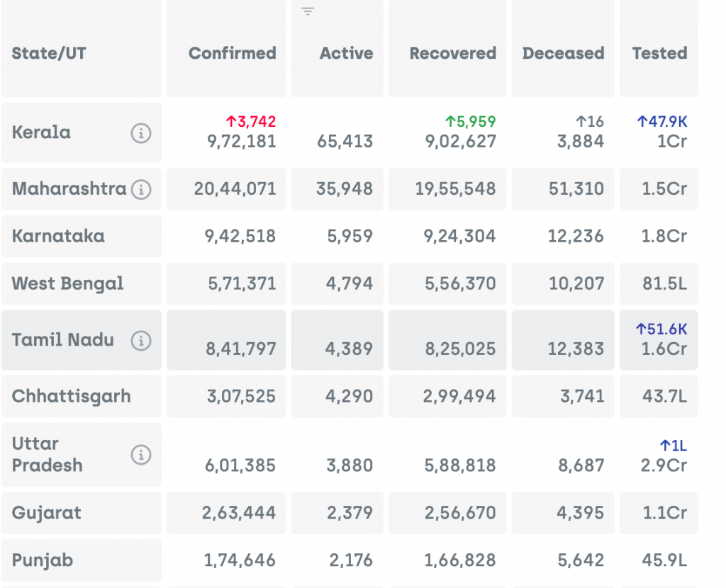Open the Kerala state row
The height and width of the screenshot is (588, 726).
(x=42, y=132)
